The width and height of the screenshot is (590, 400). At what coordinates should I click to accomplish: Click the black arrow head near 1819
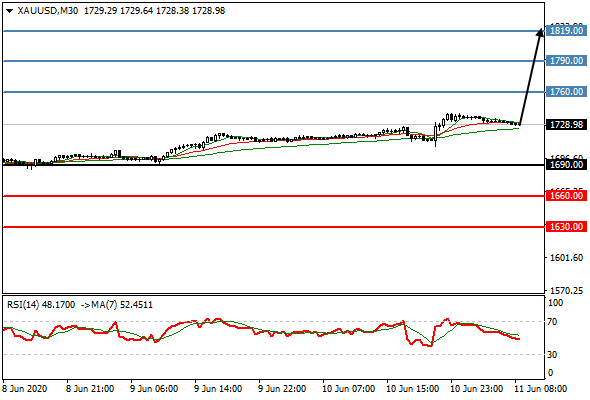point(539,33)
